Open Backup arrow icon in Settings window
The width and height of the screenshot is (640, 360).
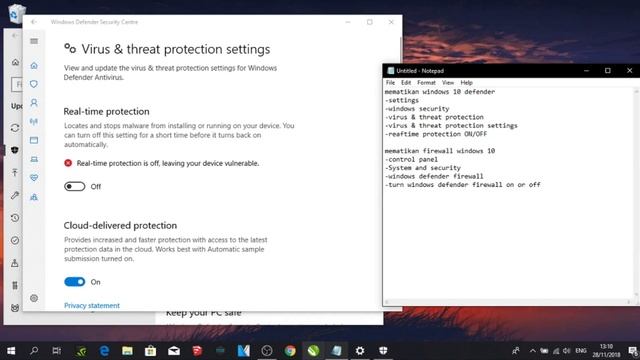click(15, 173)
